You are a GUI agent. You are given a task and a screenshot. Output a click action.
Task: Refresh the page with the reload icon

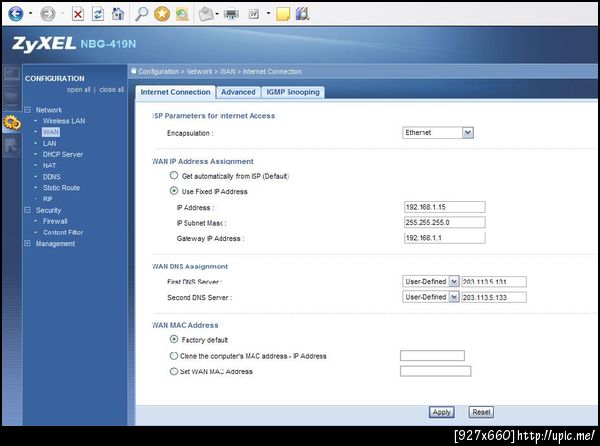(98, 15)
